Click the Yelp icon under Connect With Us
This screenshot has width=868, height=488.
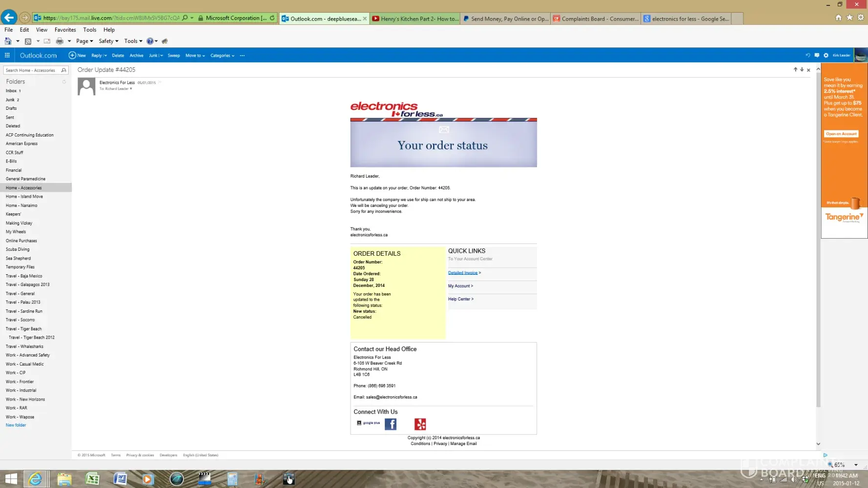coord(420,424)
